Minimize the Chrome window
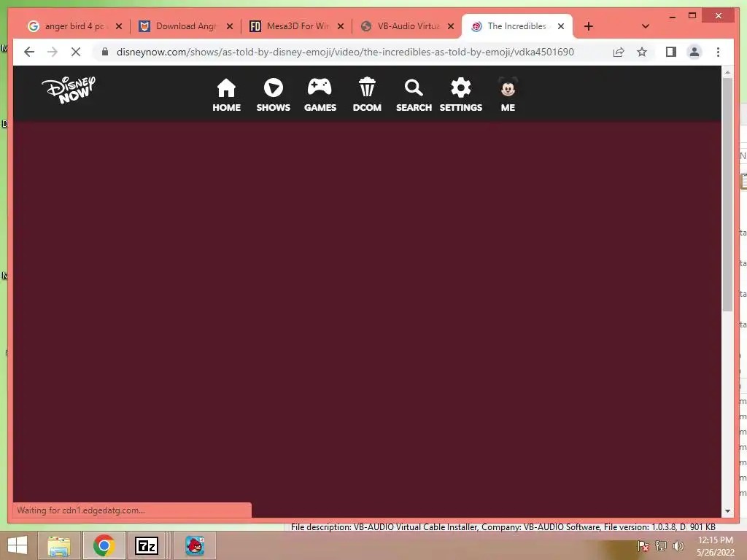 tap(672, 16)
